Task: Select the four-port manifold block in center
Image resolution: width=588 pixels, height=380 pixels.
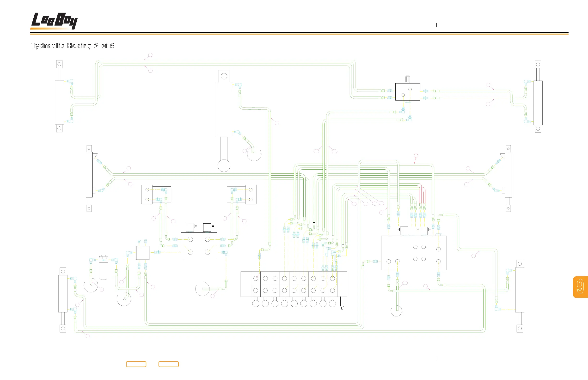Action: [x=199, y=245]
